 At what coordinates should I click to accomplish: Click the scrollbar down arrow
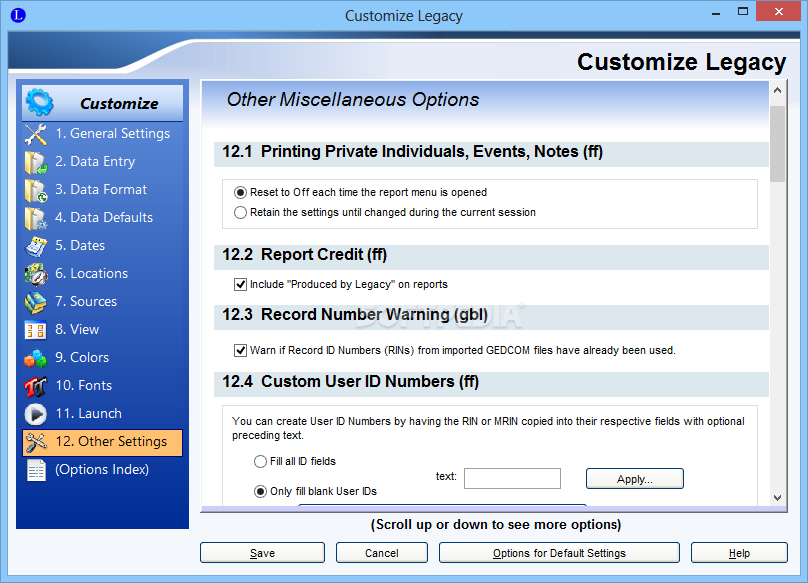[778, 498]
